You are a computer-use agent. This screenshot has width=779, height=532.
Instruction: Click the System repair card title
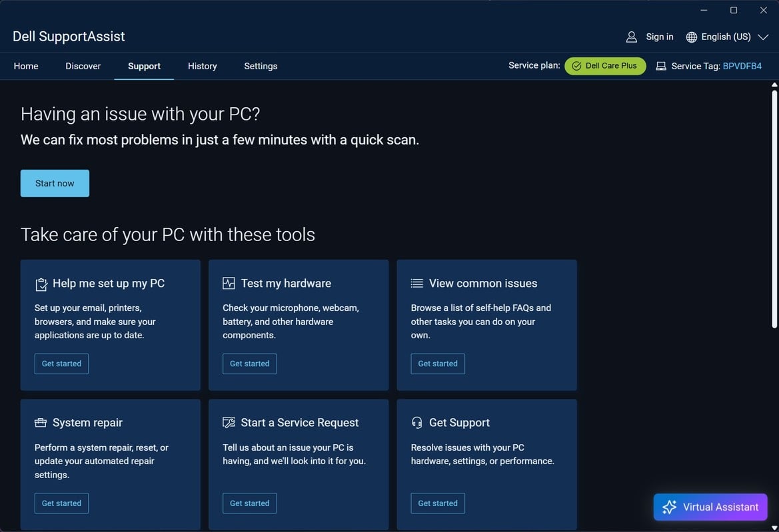click(x=87, y=422)
